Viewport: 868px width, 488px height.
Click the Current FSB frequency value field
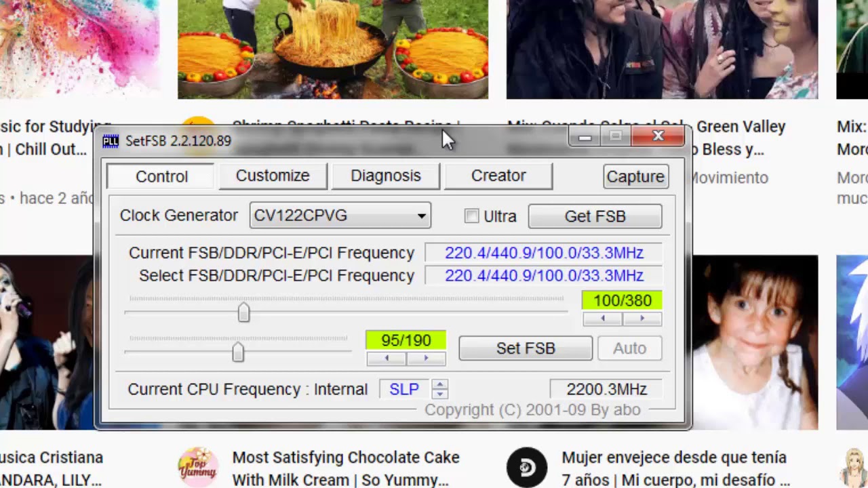pyautogui.click(x=544, y=253)
